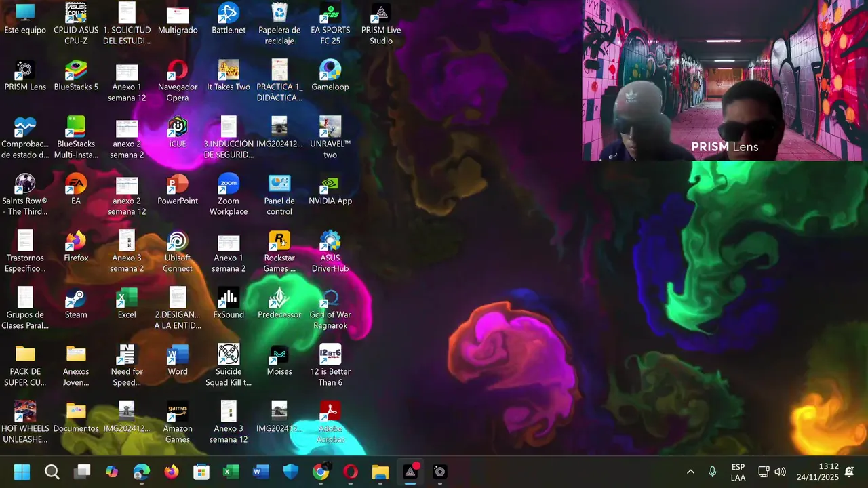Launch CPUID ASUS CPU-Z shortcut
The height and width of the screenshot is (488, 868).
click(76, 24)
